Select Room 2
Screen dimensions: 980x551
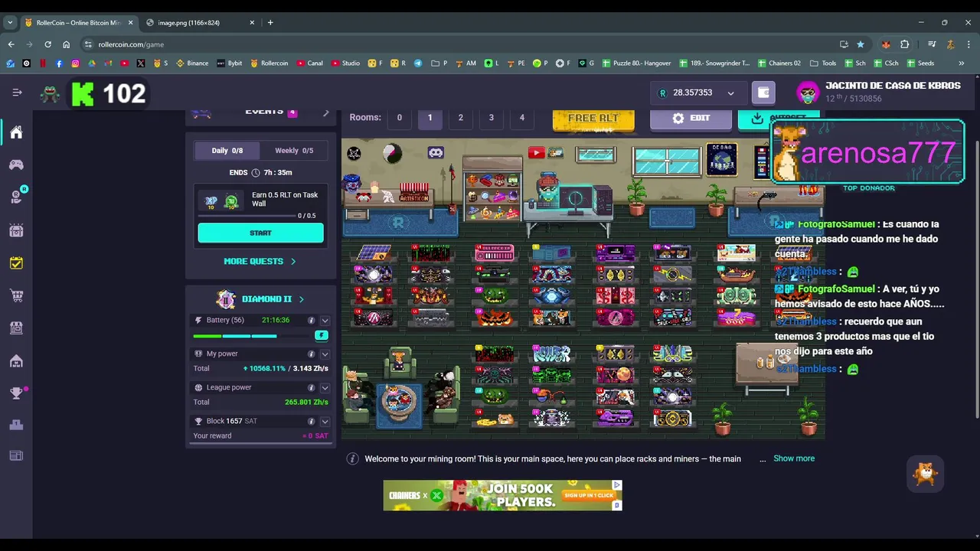coord(460,117)
